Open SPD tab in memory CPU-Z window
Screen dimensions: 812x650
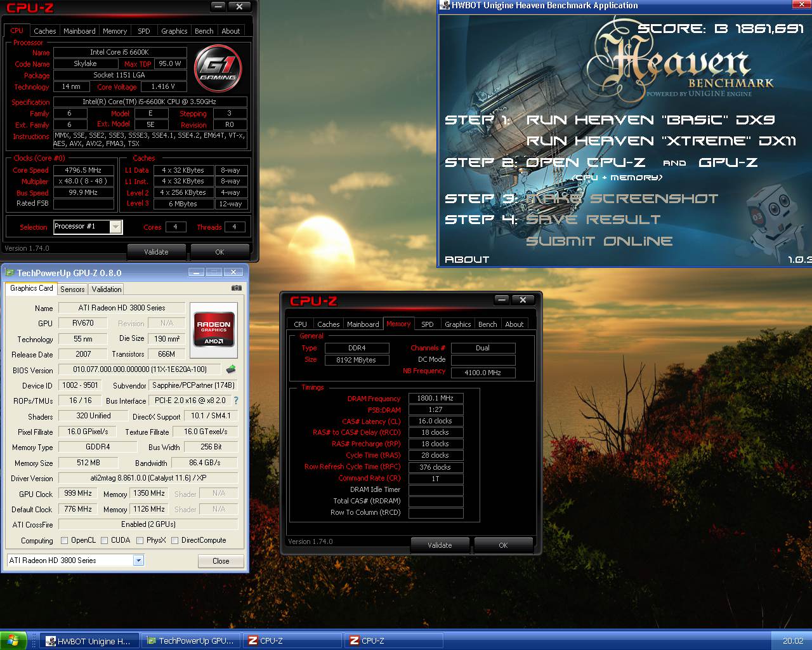pos(428,324)
